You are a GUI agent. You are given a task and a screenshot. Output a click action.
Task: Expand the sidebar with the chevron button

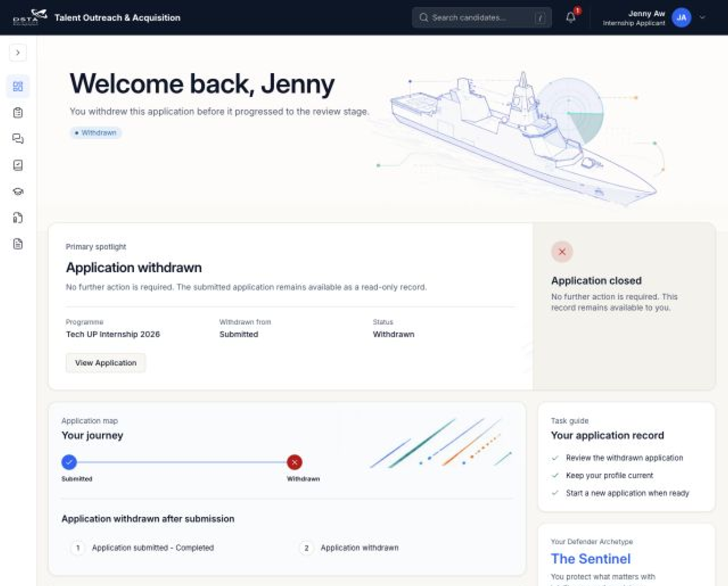click(18, 53)
